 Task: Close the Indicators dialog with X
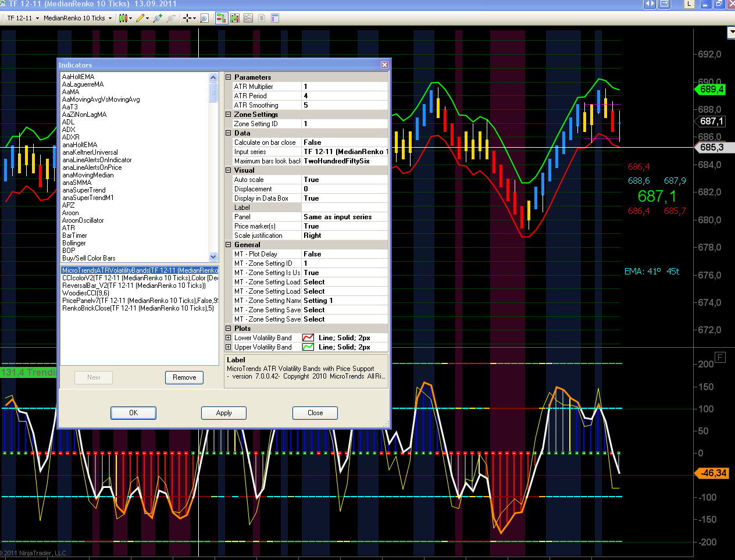point(384,65)
